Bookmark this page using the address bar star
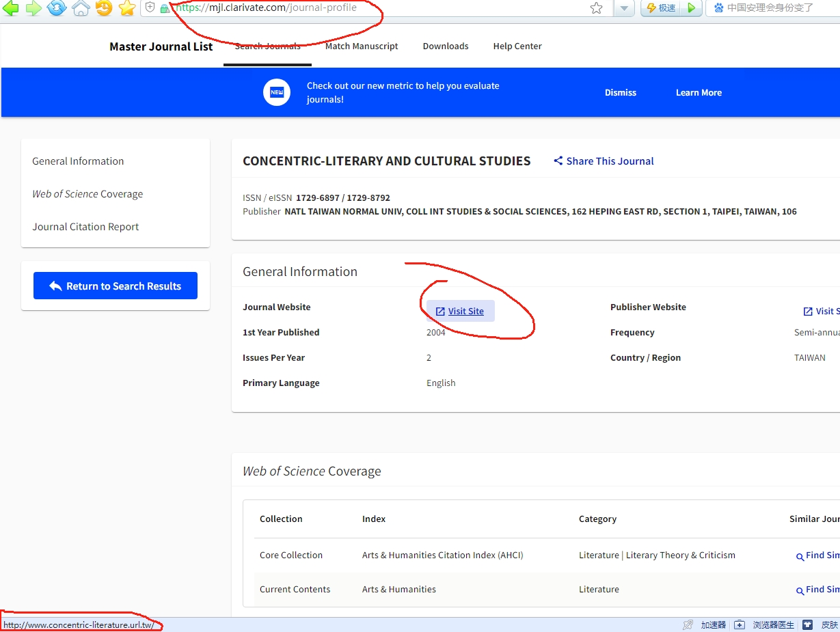Screen dimensions: 840x632 [596, 8]
